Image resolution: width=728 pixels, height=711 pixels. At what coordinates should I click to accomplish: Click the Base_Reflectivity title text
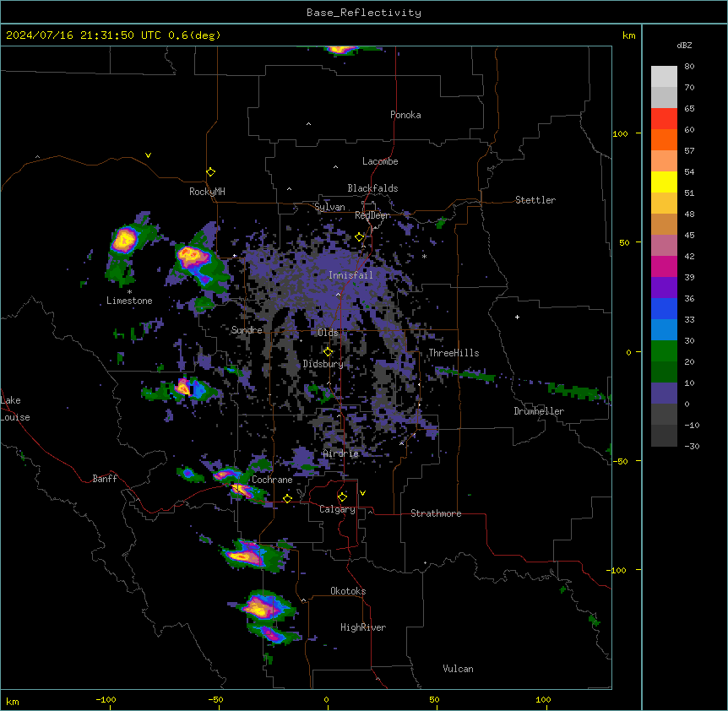click(364, 13)
